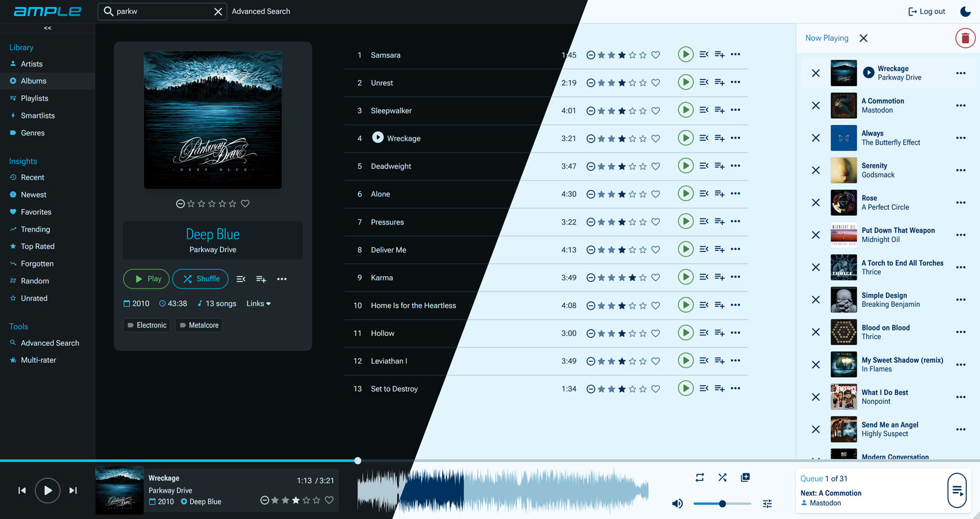Image resolution: width=980 pixels, height=519 pixels.
Task: Open the Top Rated insights view
Action: coord(37,246)
